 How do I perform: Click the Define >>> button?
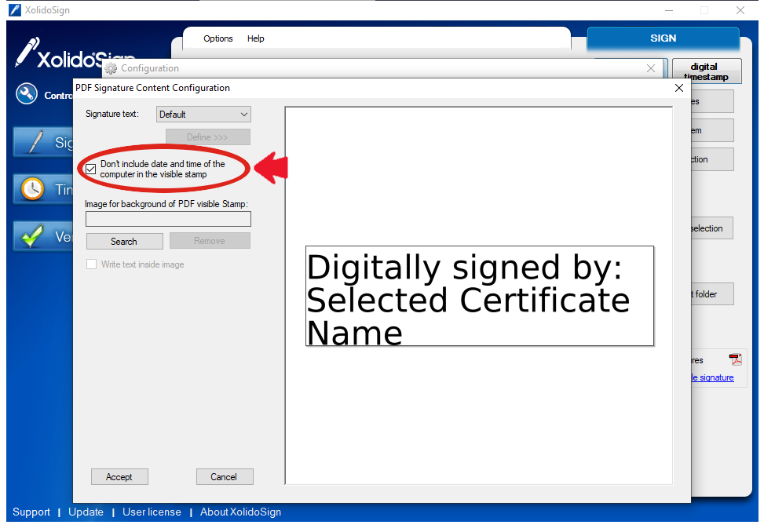coord(207,137)
